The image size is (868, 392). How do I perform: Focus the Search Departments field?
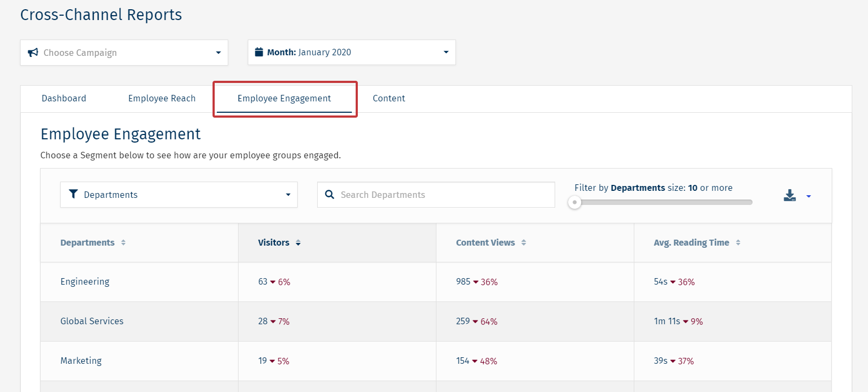[436, 195]
